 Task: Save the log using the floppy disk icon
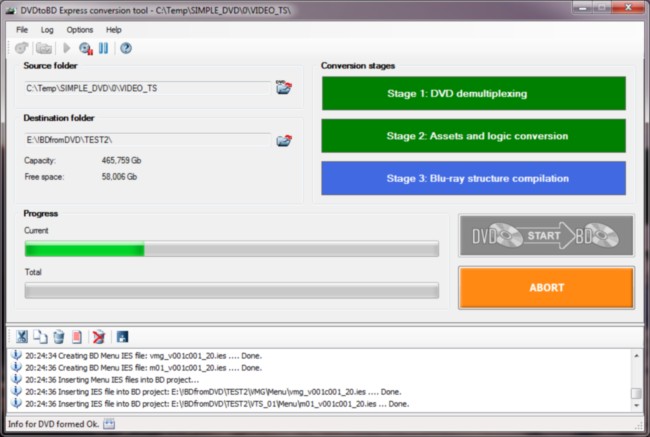click(122, 337)
